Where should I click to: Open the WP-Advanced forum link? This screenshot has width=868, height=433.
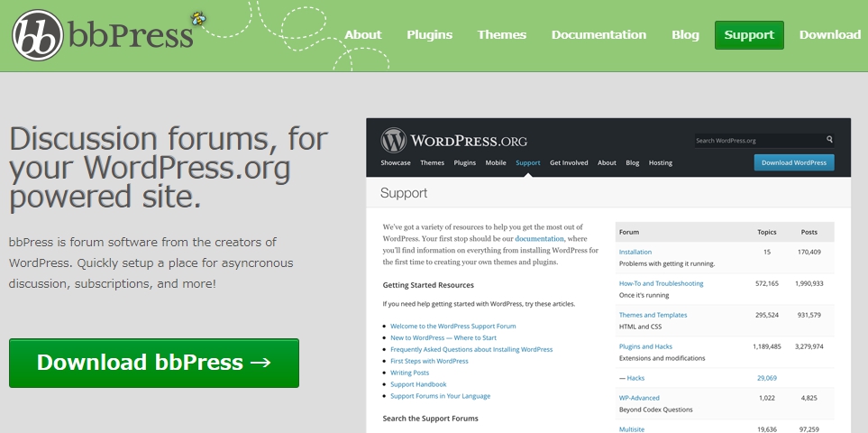coord(639,398)
